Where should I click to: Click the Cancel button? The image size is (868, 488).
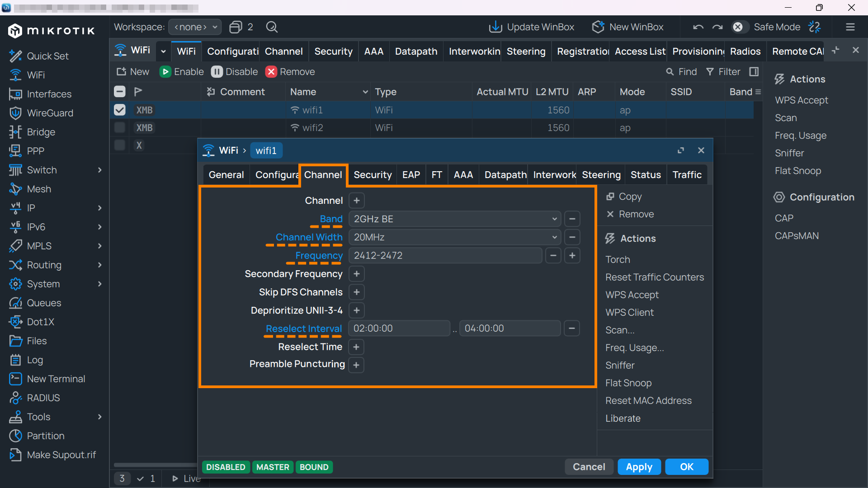tap(589, 467)
